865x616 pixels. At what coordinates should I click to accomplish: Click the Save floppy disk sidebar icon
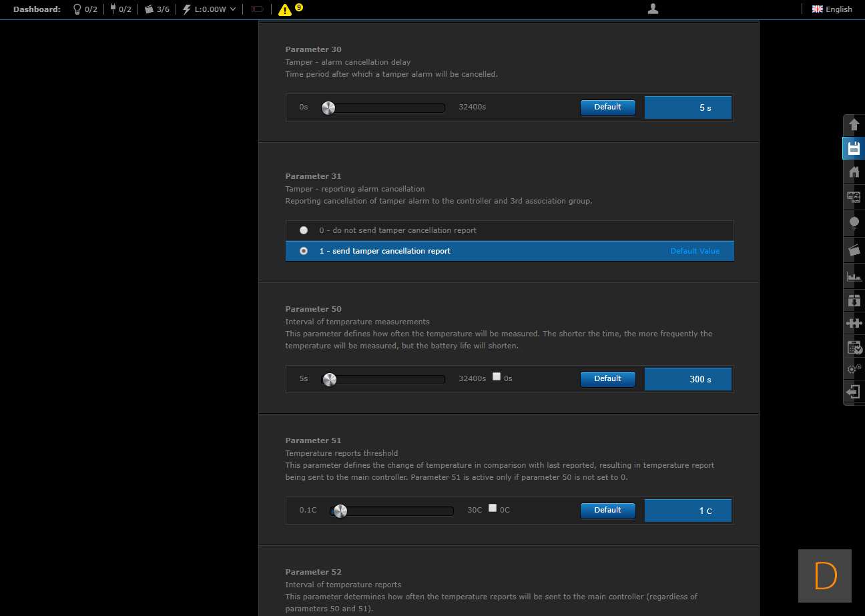pos(854,148)
